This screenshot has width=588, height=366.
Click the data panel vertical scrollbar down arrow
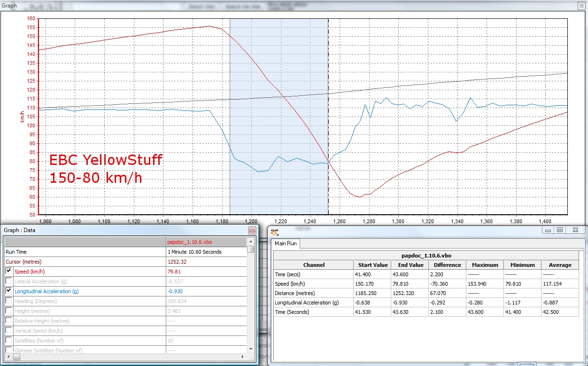(251, 349)
